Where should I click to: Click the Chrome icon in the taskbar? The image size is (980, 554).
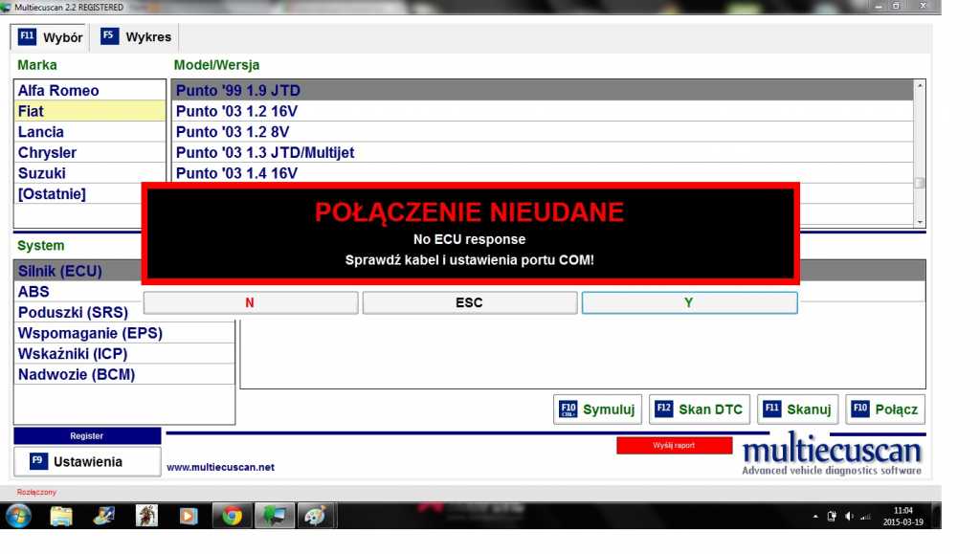coord(232,516)
